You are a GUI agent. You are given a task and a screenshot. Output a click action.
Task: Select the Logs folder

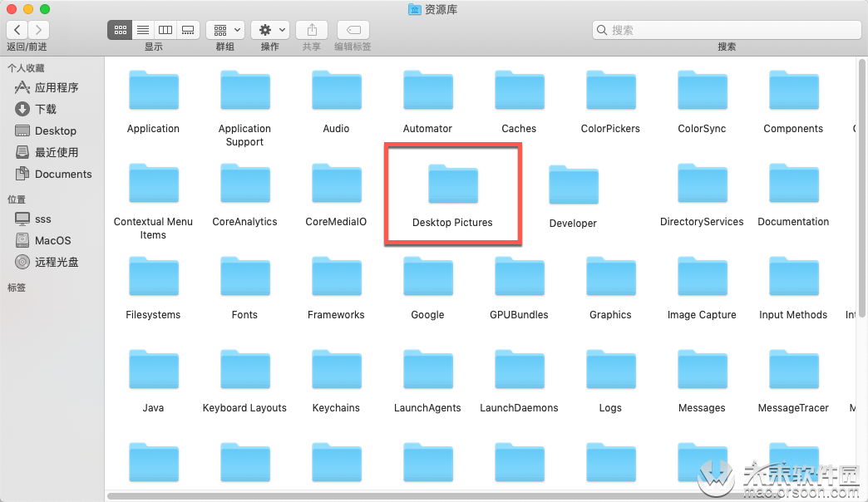[x=610, y=369]
